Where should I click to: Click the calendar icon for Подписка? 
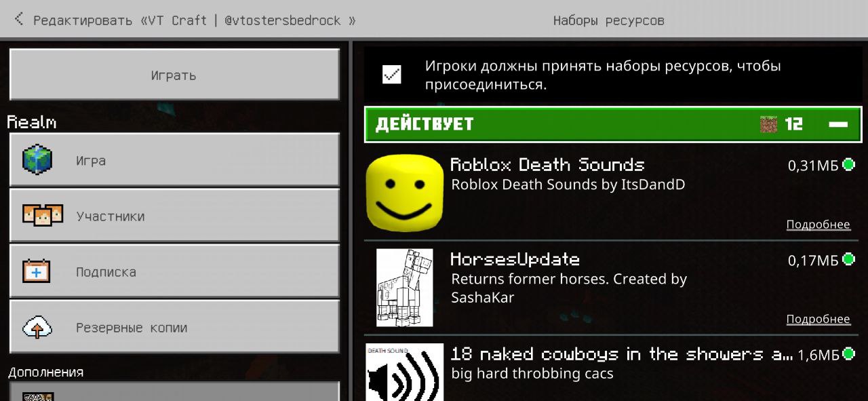coord(37,271)
